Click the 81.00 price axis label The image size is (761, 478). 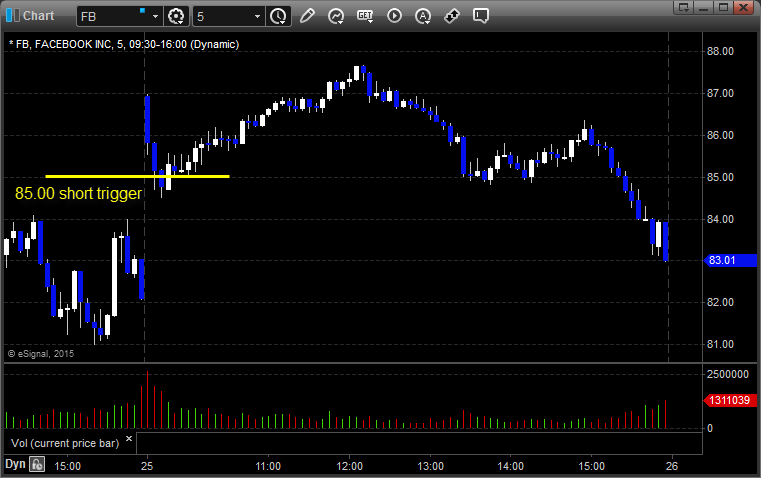720,345
